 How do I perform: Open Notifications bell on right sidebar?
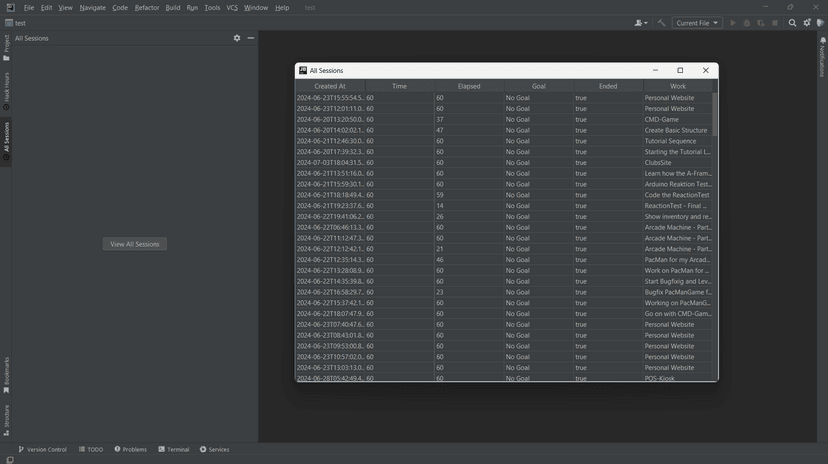pos(822,44)
